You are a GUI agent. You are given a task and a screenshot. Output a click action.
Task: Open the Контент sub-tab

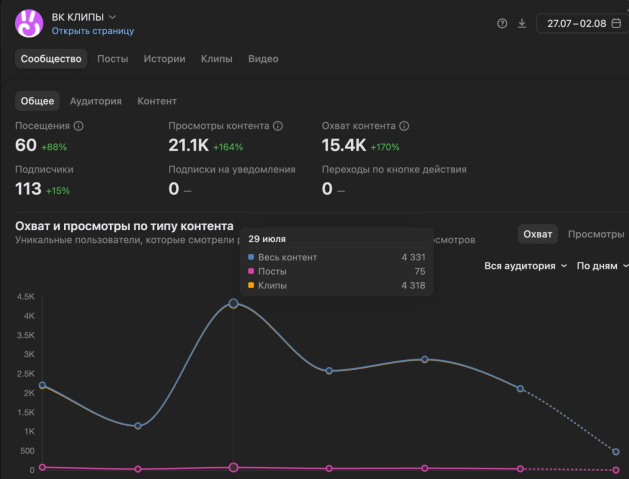pos(157,101)
